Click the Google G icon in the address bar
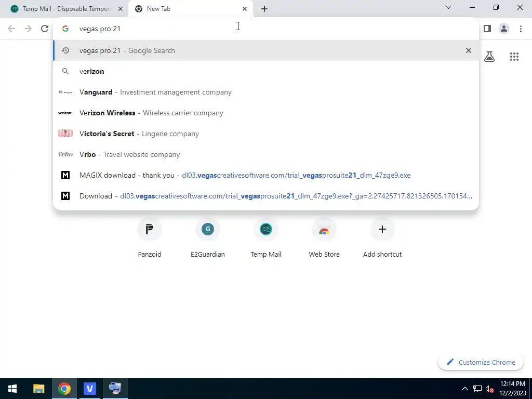Image resolution: width=532 pixels, height=399 pixels. tap(65, 29)
